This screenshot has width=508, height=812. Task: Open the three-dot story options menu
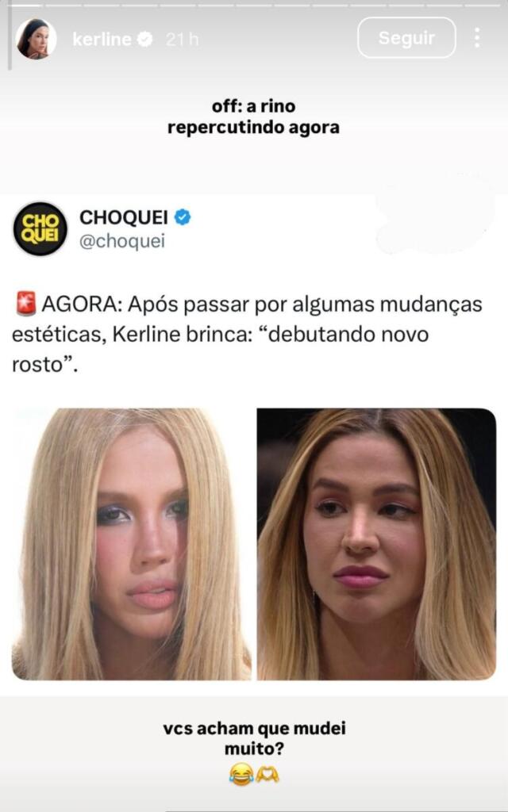(x=477, y=38)
